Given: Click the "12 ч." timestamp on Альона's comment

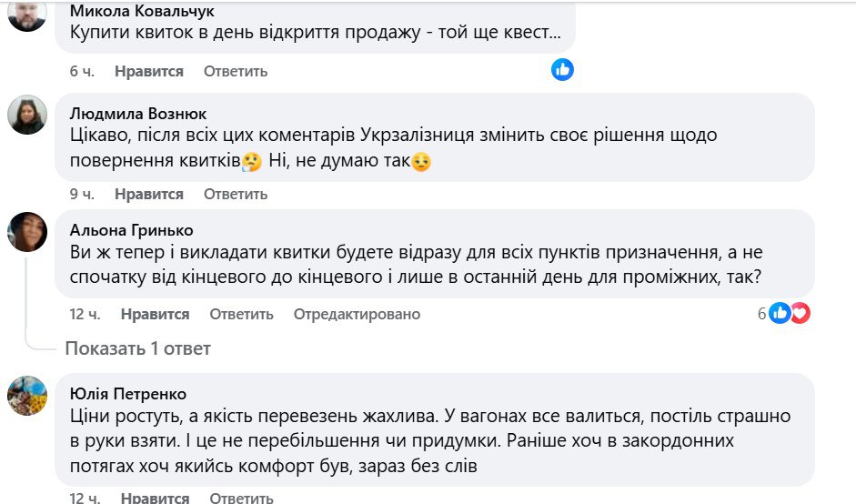Looking at the screenshot, I should coord(85,314).
